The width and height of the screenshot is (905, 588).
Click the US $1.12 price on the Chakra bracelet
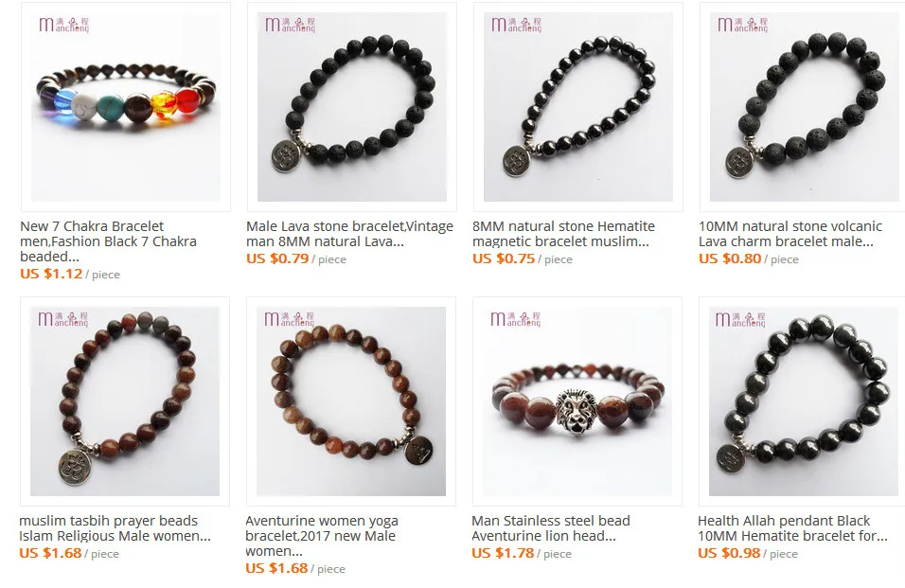click(51, 274)
